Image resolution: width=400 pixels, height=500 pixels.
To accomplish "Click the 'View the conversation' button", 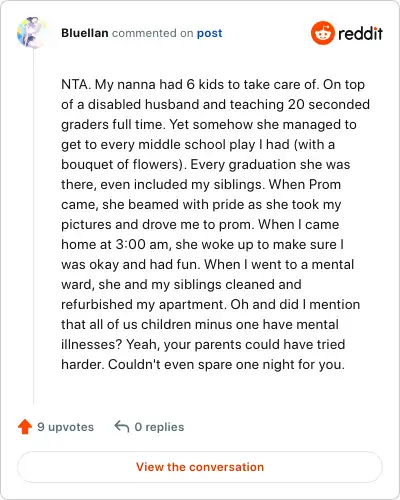I will click(200, 467).
